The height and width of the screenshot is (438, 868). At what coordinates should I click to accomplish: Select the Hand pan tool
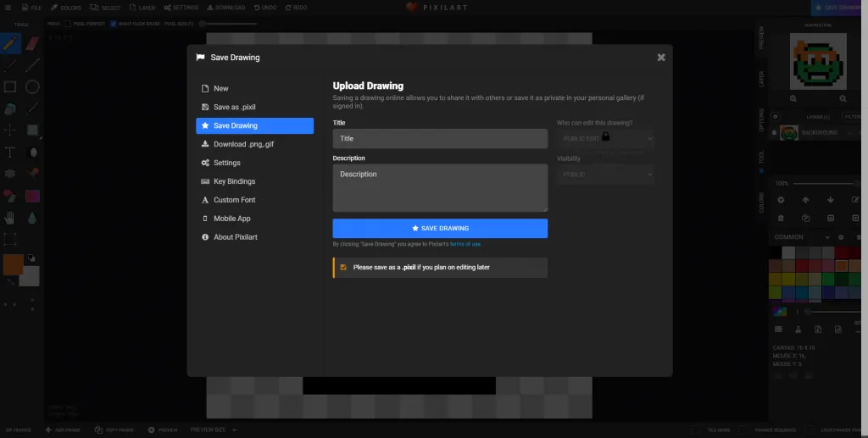[10, 218]
